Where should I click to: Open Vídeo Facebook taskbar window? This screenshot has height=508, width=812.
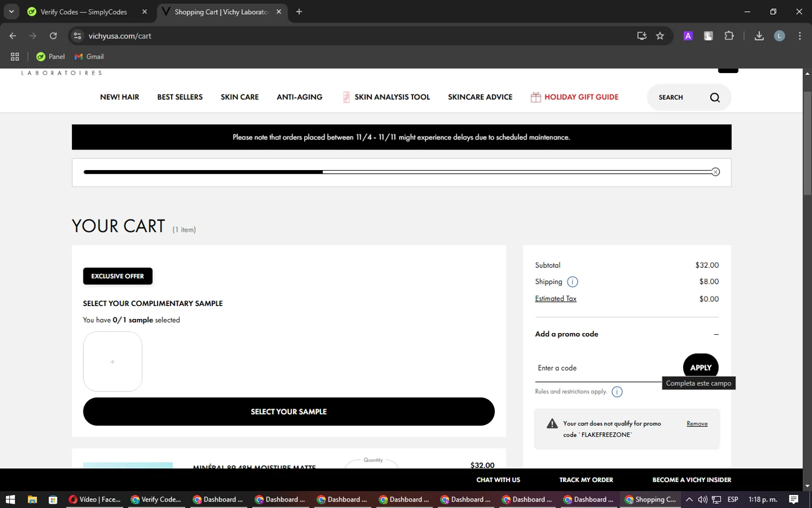95,499
